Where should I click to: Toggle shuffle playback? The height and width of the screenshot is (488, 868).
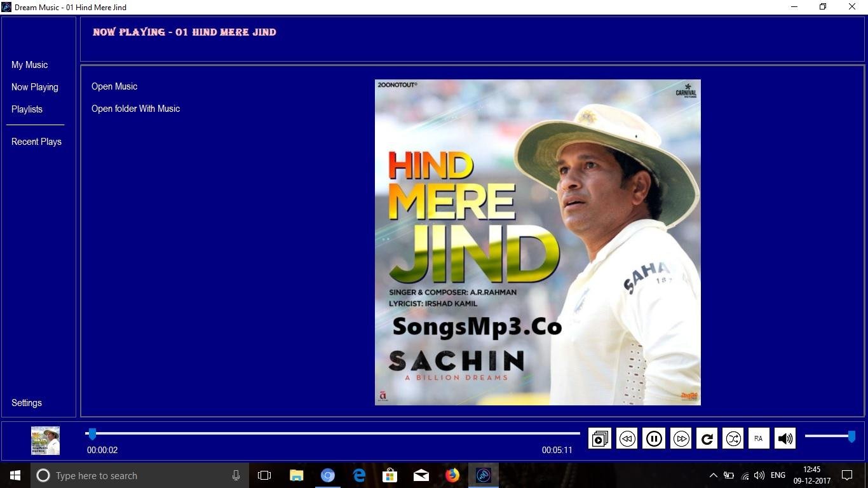tap(733, 438)
